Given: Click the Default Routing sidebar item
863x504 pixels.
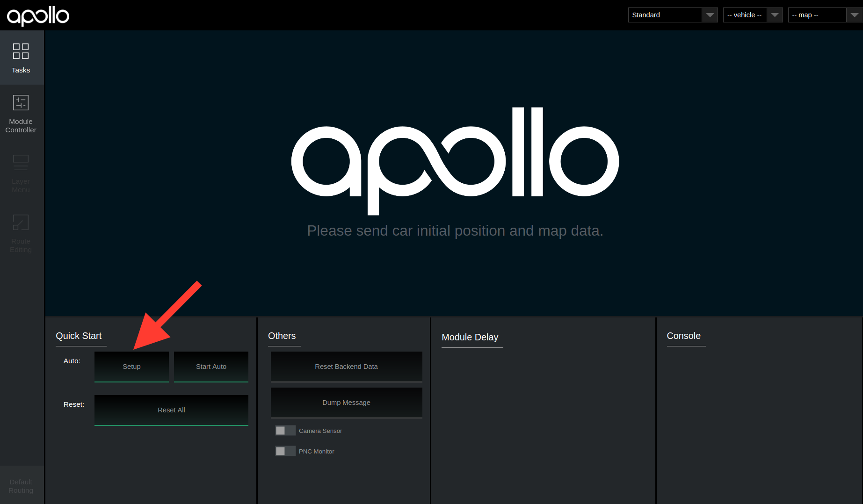Looking at the screenshot, I should (x=21, y=486).
